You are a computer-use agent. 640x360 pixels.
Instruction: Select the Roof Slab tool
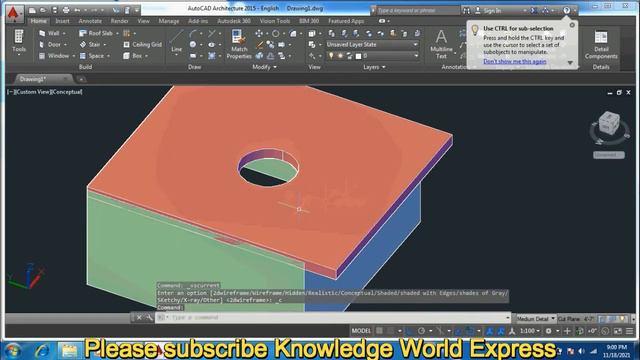(96, 33)
